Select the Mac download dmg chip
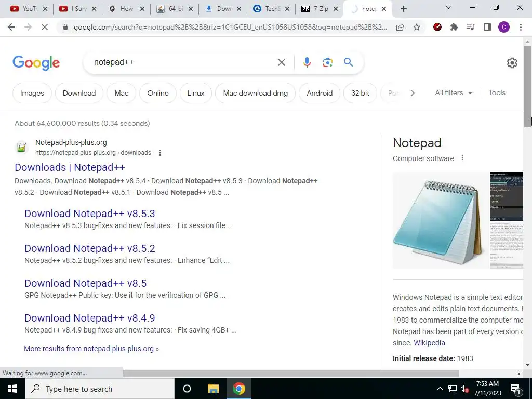532x399 pixels. pos(255,93)
